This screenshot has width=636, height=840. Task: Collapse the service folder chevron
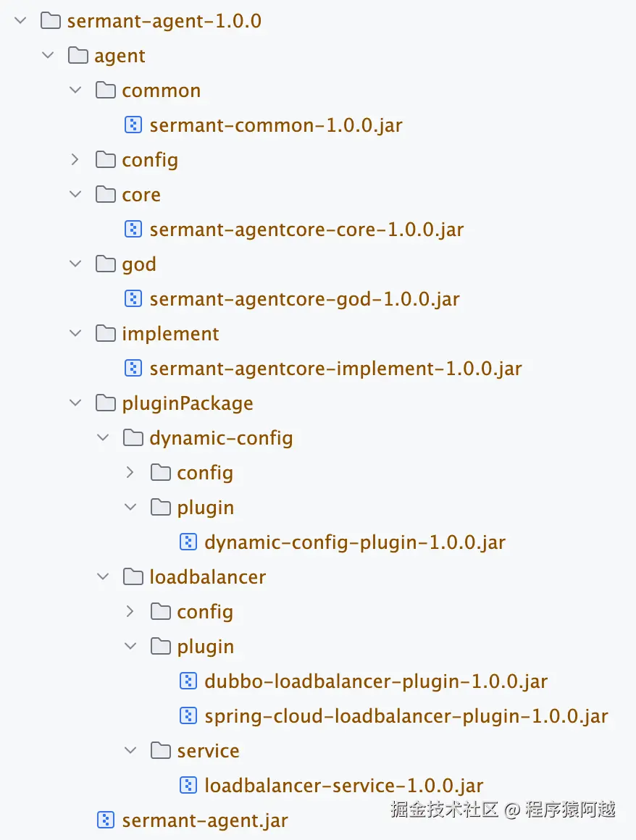pos(130,750)
